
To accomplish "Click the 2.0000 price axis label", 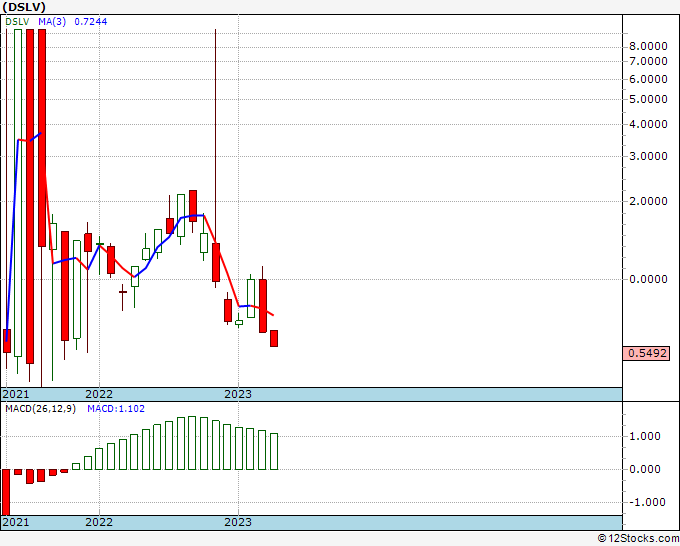I will click(648, 202).
